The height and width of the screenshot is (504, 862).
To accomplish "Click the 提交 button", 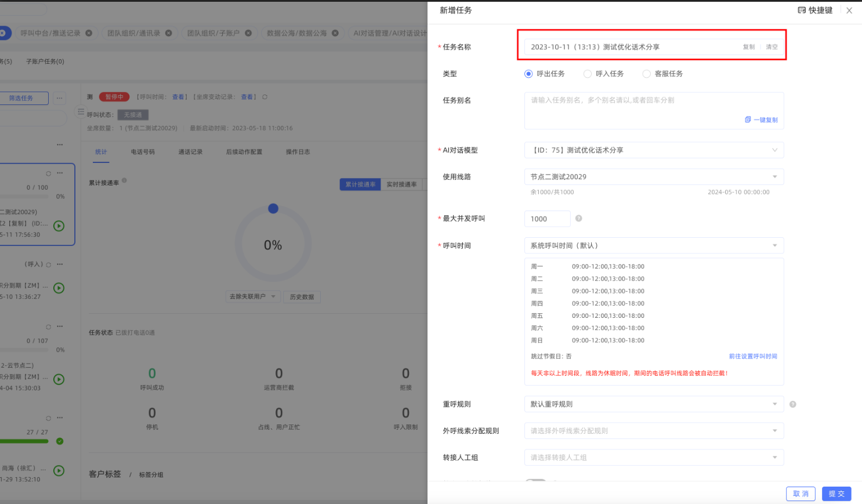I will [x=836, y=494].
